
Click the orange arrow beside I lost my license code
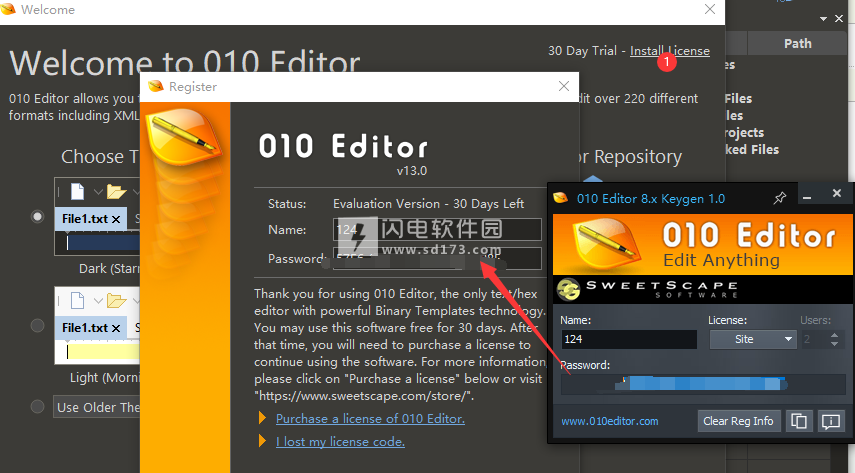click(262, 441)
